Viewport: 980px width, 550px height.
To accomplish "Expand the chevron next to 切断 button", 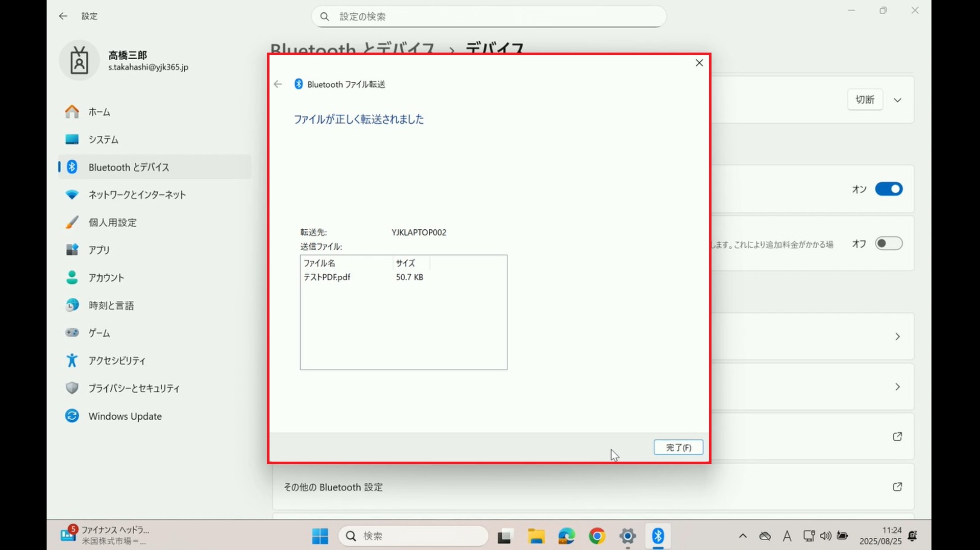I will tap(897, 100).
